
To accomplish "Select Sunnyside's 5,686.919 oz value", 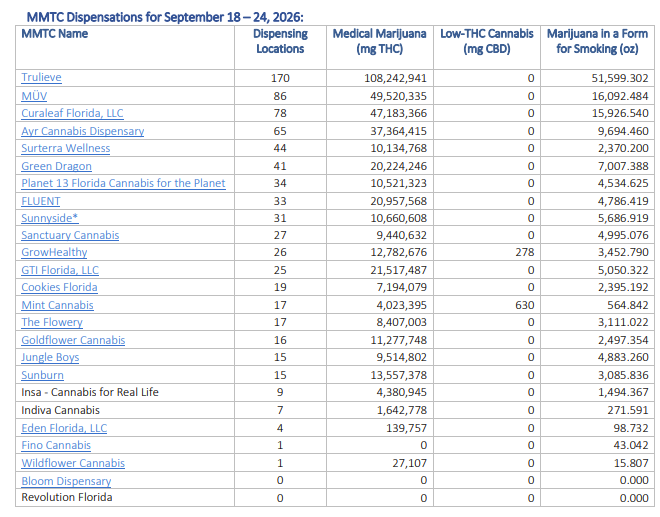I will click(x=623, y=218).
